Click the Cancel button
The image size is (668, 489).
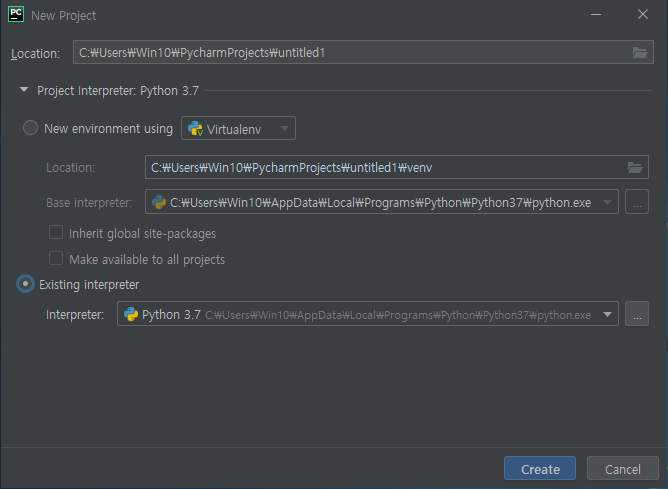pyautogui.click(x=622, y=469)
